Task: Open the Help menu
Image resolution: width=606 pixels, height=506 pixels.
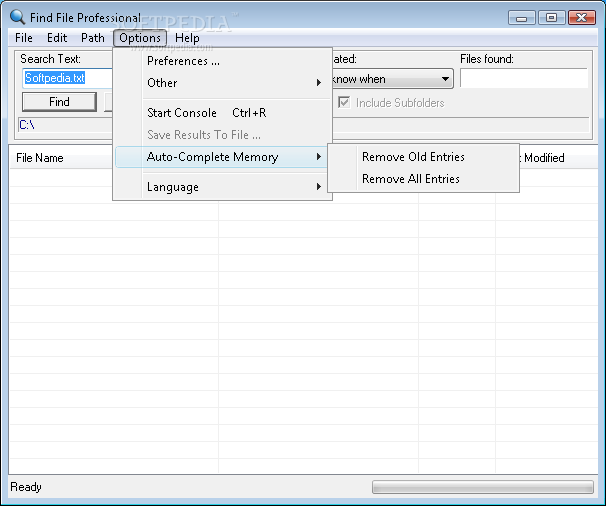Action: pos(187,38)
